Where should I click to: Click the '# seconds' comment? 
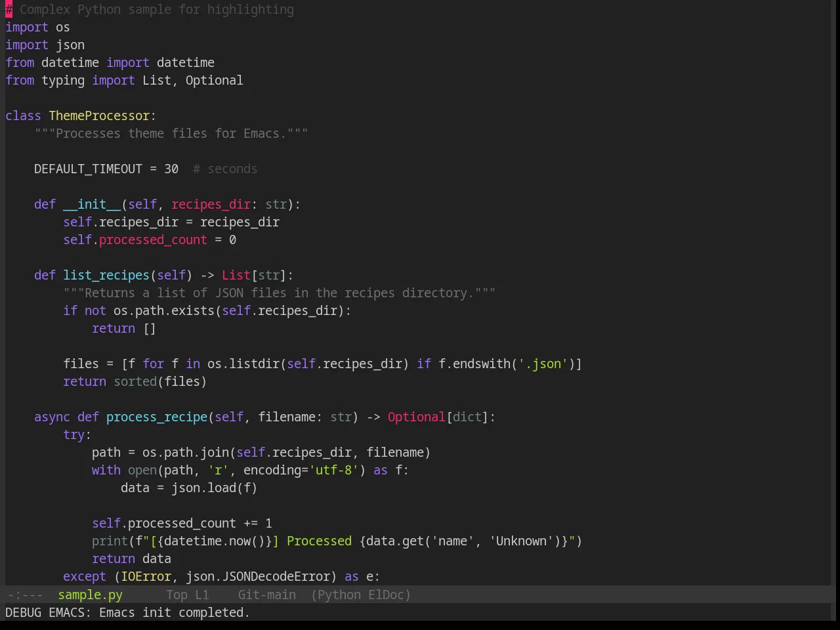tap(225, 169)
